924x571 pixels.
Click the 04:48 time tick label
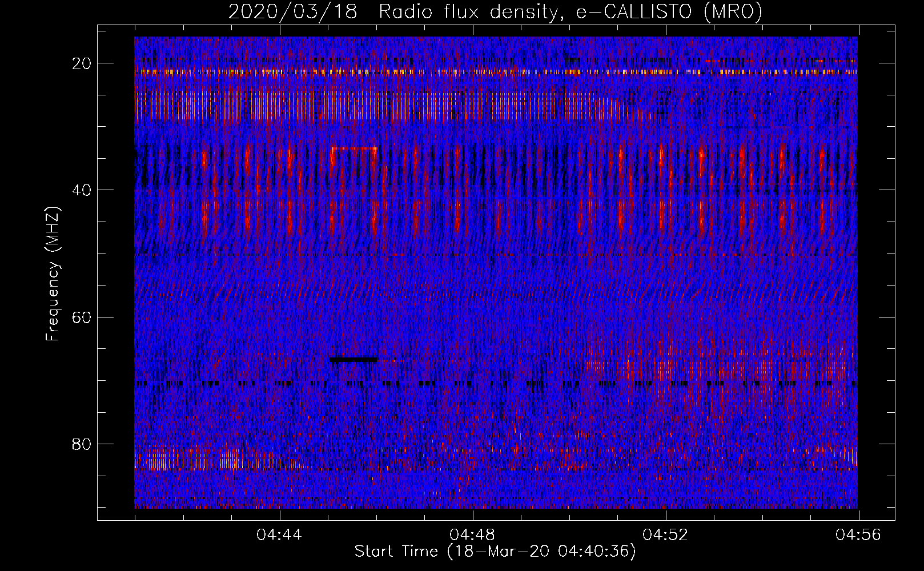click(x=472, y=535)
